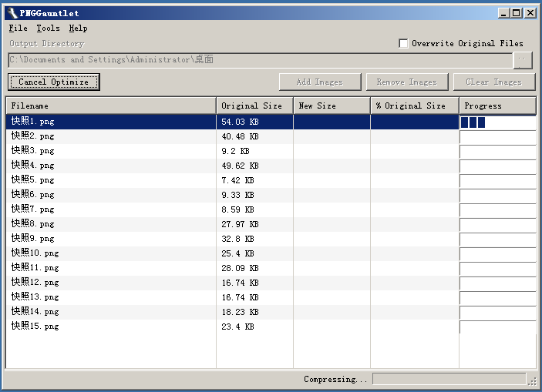
Task: Open the Help menu
Action: click(78, 28)
